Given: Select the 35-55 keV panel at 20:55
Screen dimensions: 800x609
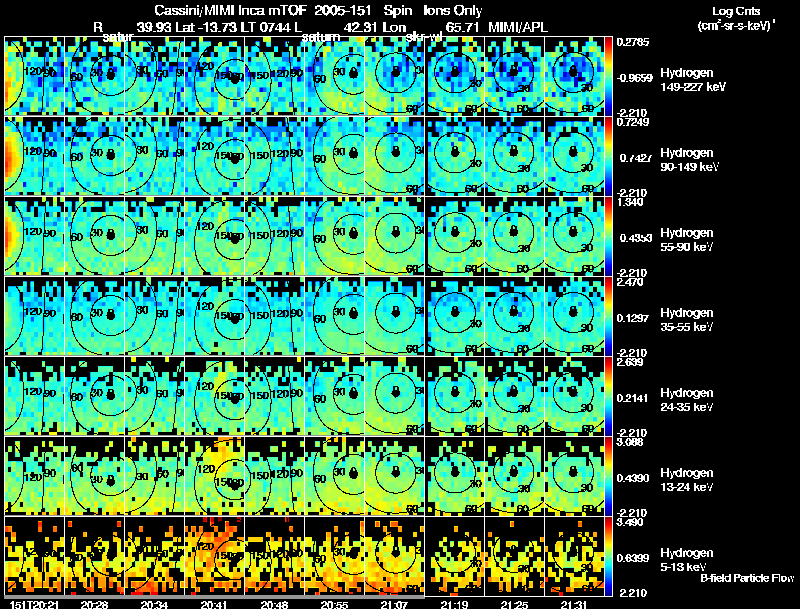Looking at the screenshot, I should [335, 316].
